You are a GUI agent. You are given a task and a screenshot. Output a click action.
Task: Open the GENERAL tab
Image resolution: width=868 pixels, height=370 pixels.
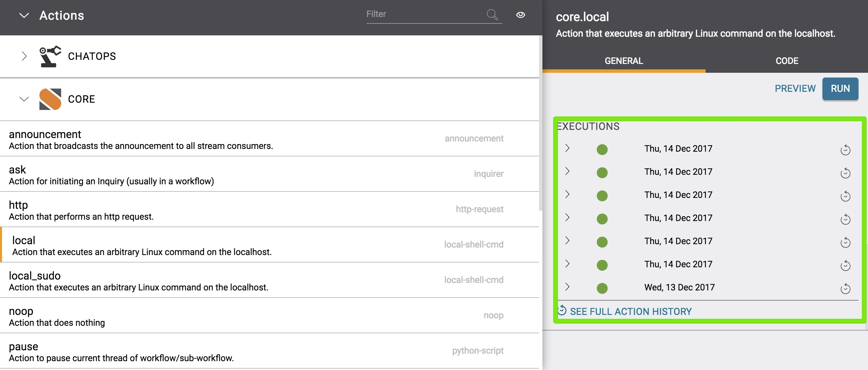[623, 61]
